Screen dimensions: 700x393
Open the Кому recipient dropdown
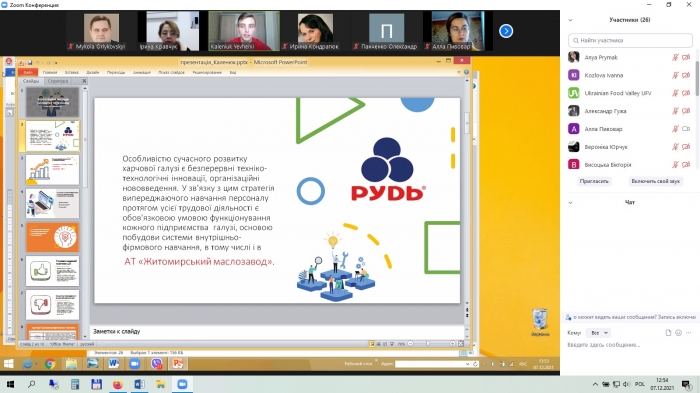pyautogui.click(x=599, y=333)
